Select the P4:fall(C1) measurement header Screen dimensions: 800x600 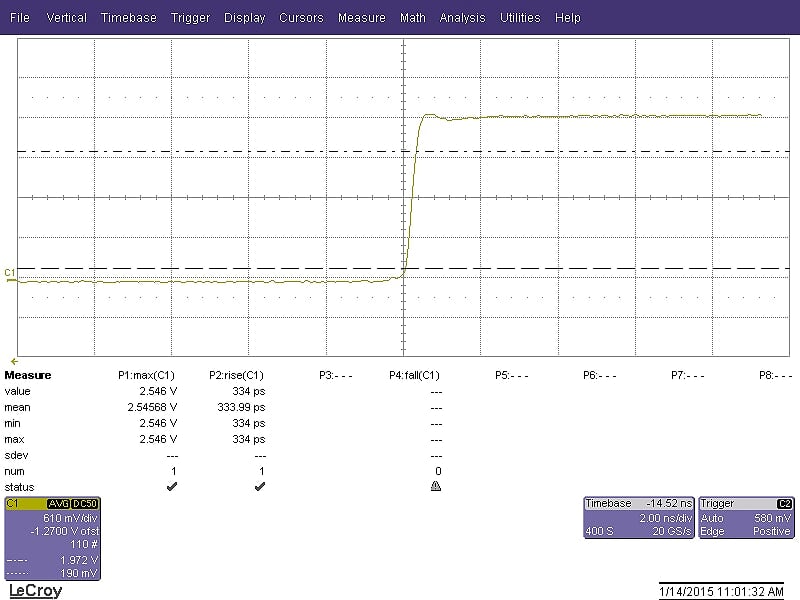pyautogui.click(x=414, y=376)
